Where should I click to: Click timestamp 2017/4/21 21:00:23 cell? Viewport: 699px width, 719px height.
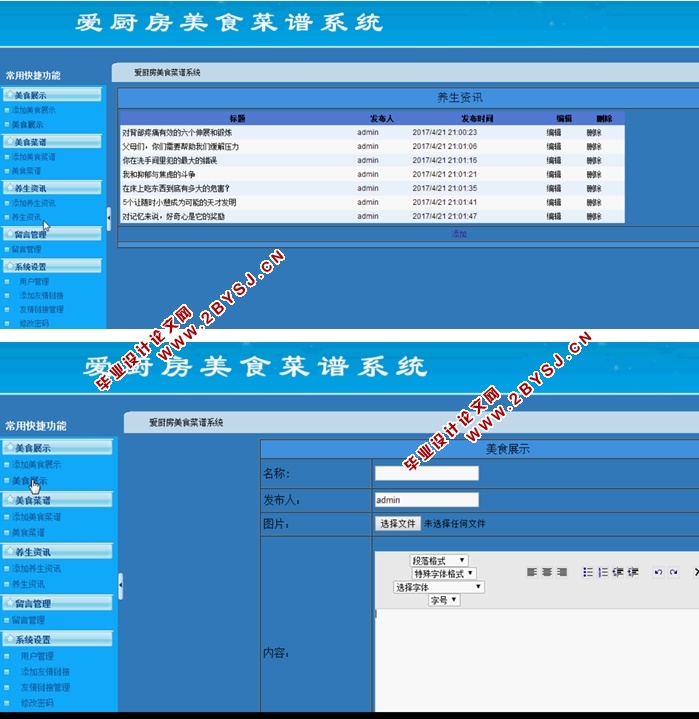444,133
